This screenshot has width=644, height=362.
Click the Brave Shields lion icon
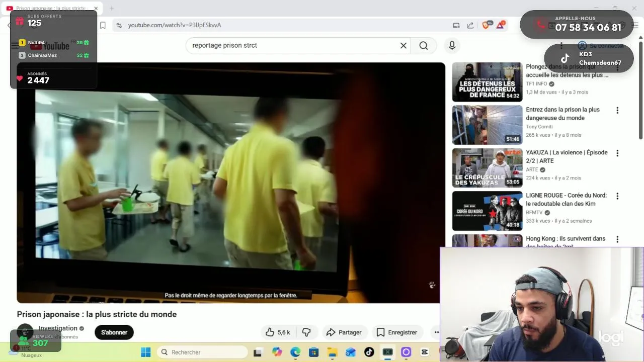pos(487,25)
